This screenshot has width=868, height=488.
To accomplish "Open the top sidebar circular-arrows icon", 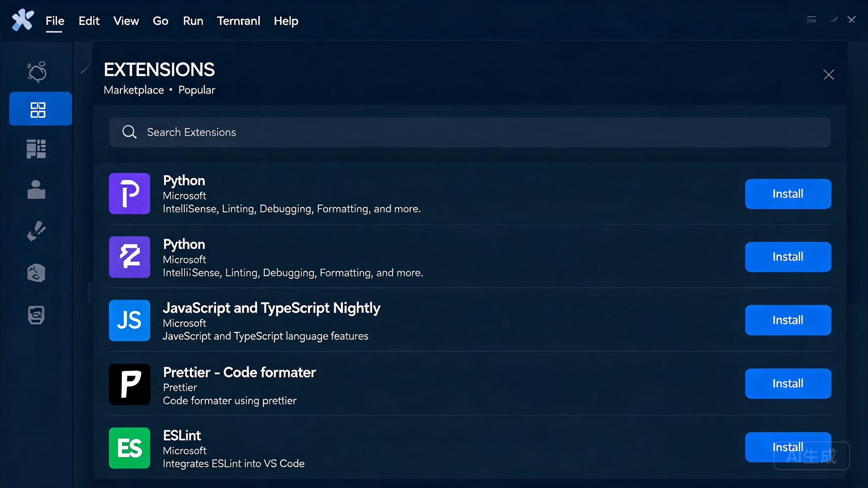I will coord(37,72).
